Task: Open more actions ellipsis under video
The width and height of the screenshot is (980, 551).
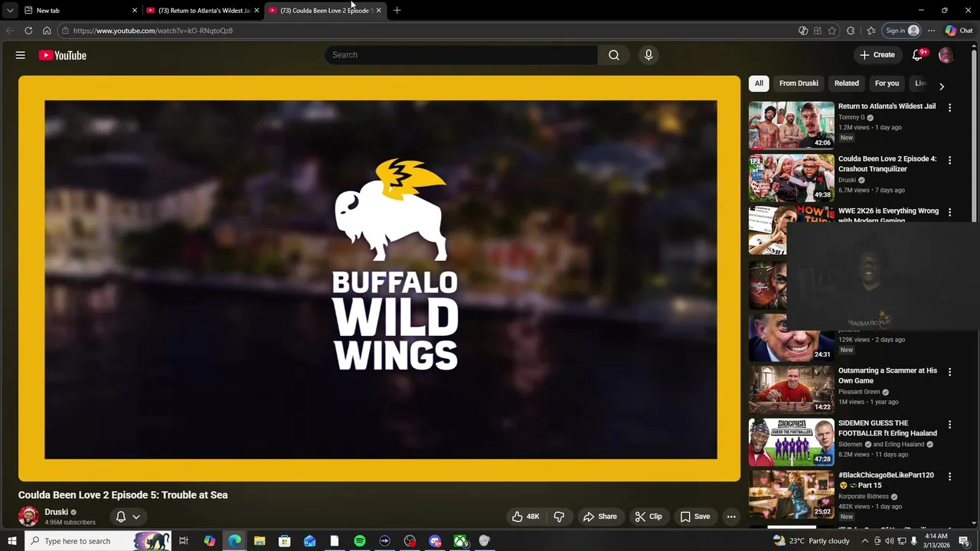Action: (x=731, y=517)
